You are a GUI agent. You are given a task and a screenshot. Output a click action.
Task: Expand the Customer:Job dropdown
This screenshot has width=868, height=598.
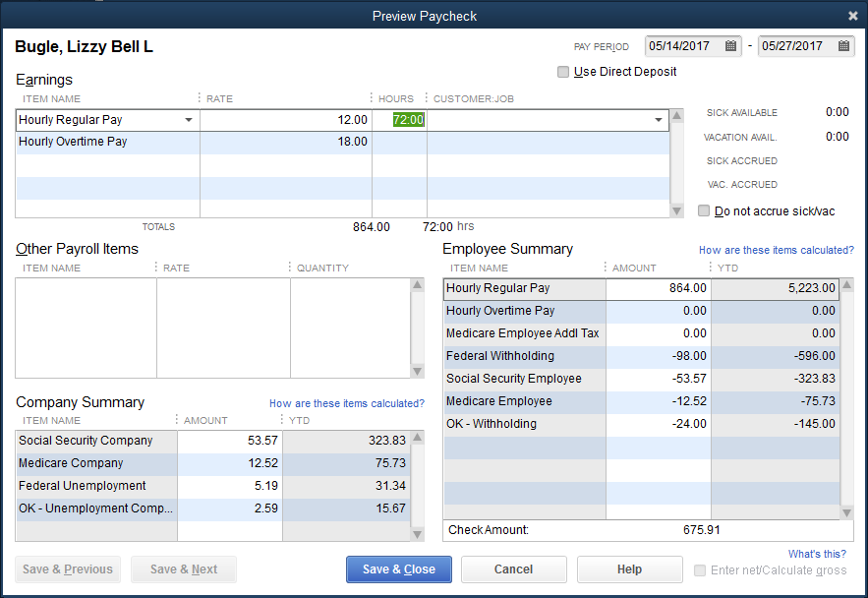(659, 120)
